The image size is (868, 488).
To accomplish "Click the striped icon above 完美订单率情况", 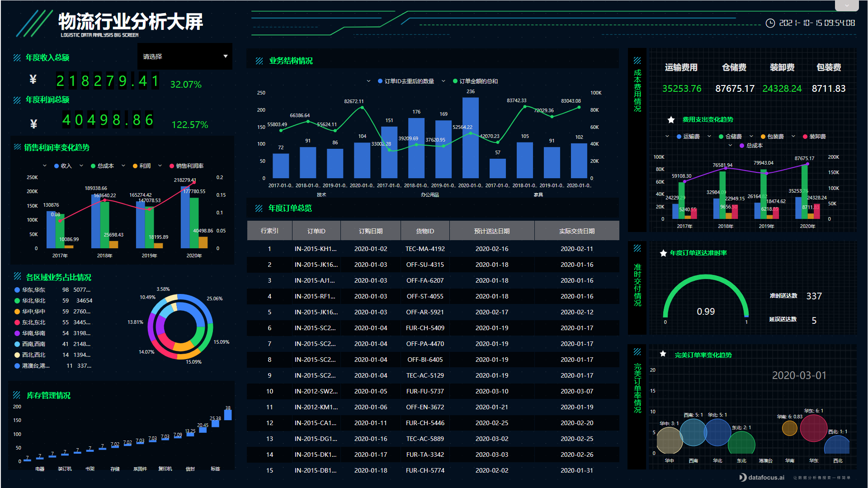I will tap(637, 352).
